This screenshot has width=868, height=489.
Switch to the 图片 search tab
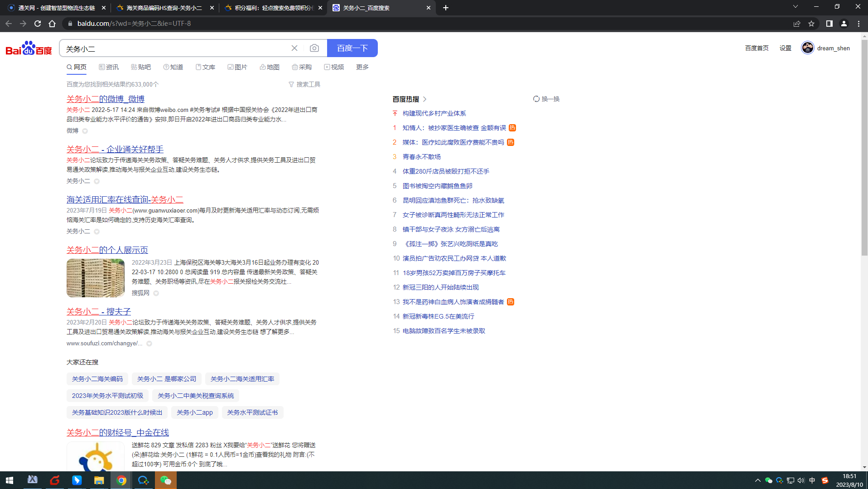[237, 67]
